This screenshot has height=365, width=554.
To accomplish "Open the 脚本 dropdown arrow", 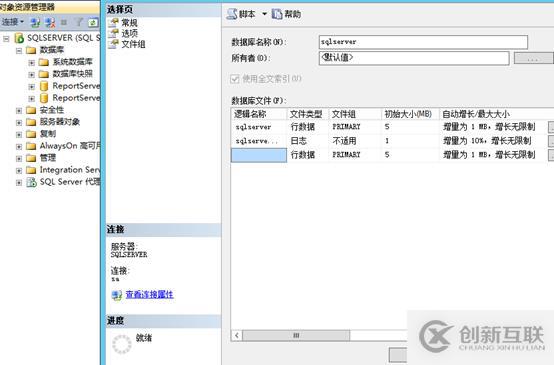I will (264, 14).
